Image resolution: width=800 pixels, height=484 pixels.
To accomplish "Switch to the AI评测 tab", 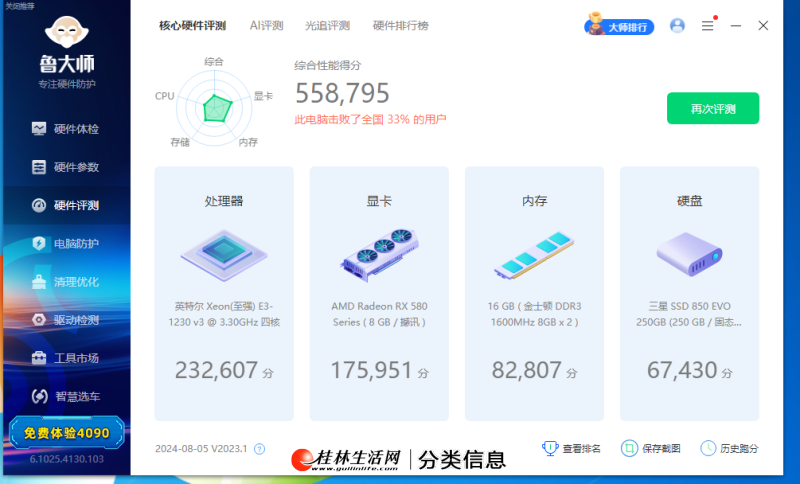I will 267,26.
